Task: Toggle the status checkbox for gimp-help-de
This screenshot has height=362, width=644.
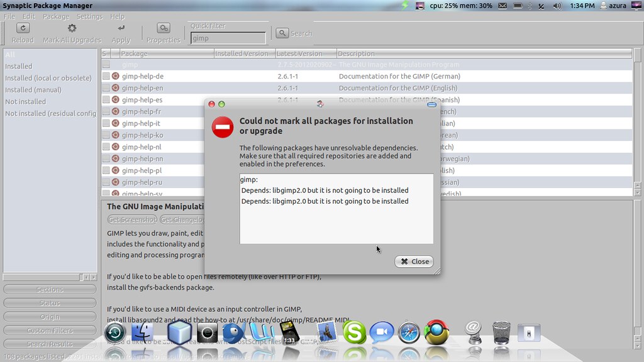Action: [106, 77]
